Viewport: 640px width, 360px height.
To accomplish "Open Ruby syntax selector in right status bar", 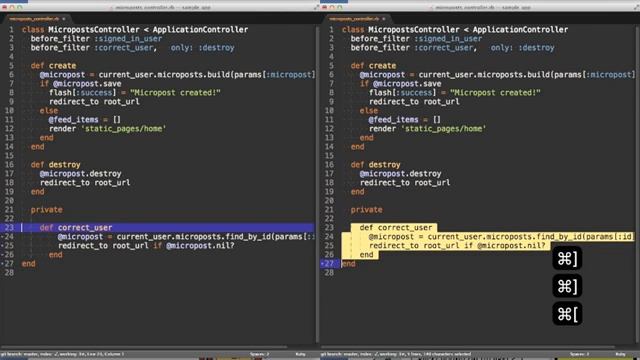I will tap(620, 354).
